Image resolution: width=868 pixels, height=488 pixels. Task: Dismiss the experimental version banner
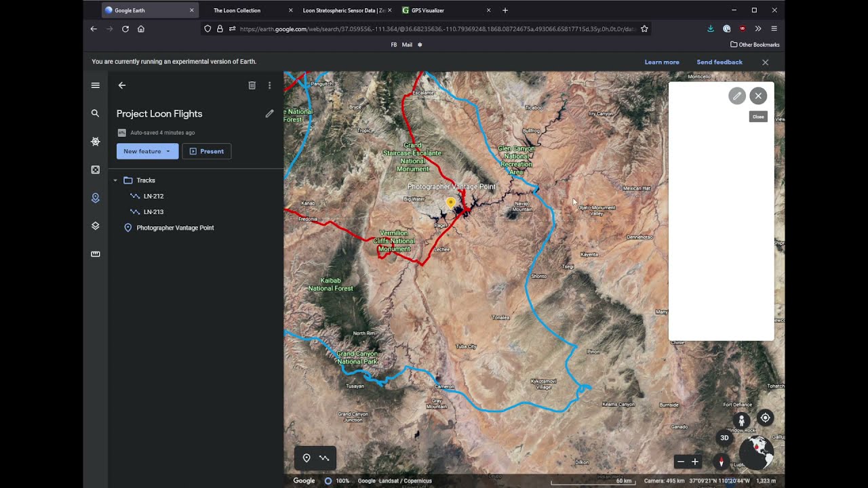[765, 62]
